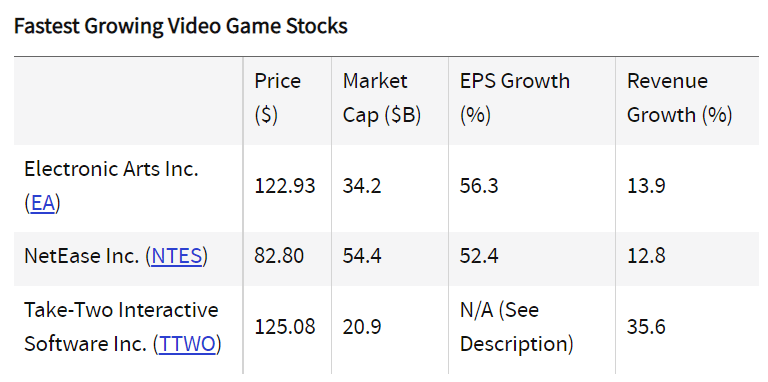Click the N/A (See Description) cell

(x=517, y=327)
